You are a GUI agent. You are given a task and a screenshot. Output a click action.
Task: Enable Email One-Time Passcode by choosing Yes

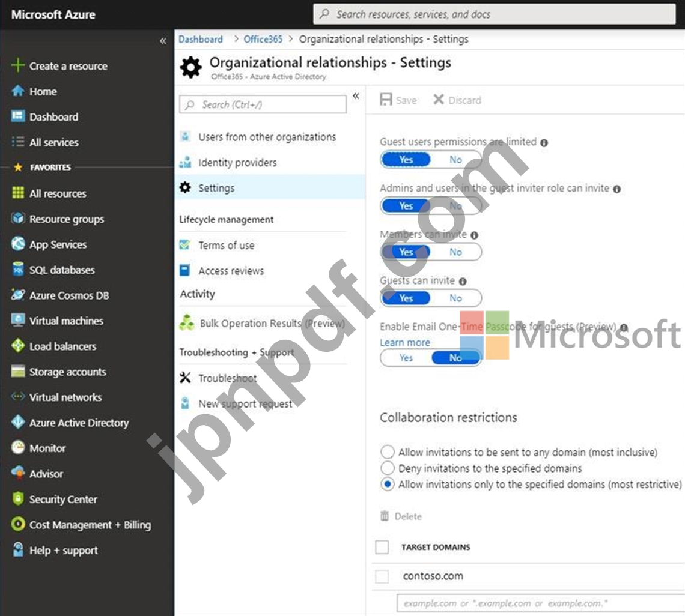click(406, 358)
